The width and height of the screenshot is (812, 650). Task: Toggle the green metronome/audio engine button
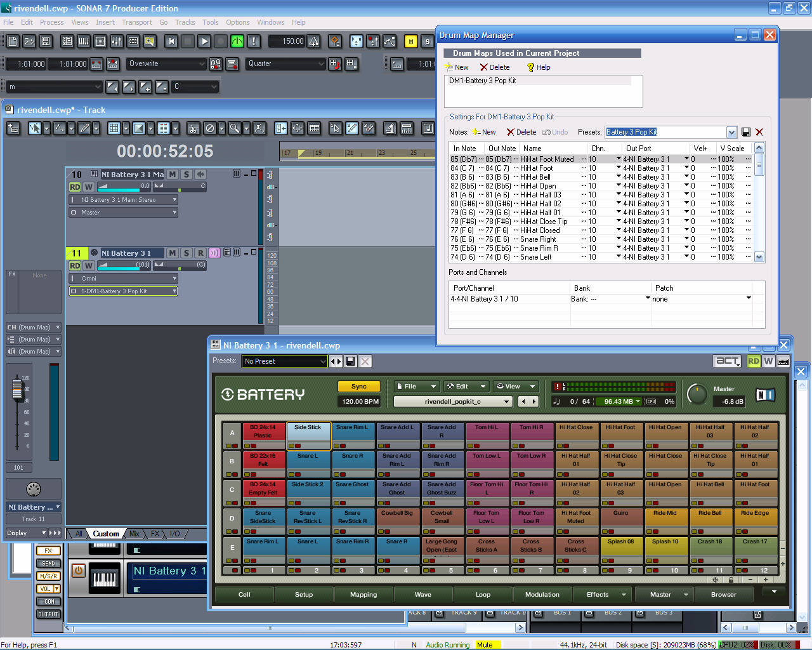tap(237, 41)
